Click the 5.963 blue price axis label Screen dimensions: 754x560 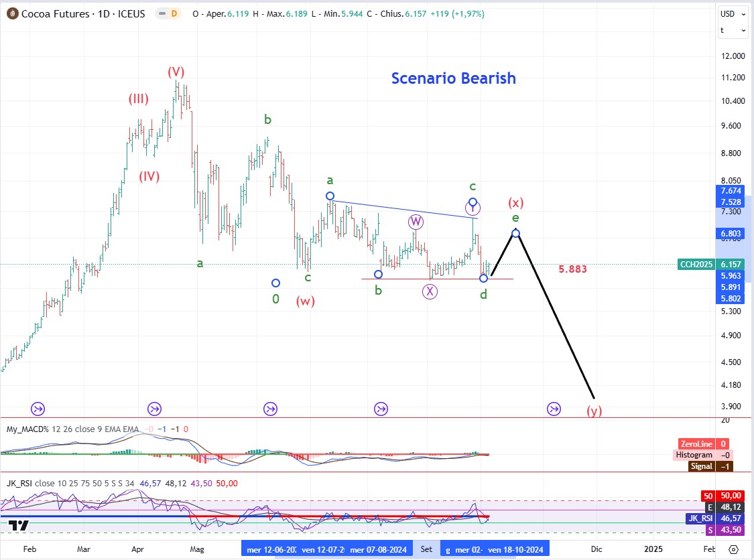point(731,276)
